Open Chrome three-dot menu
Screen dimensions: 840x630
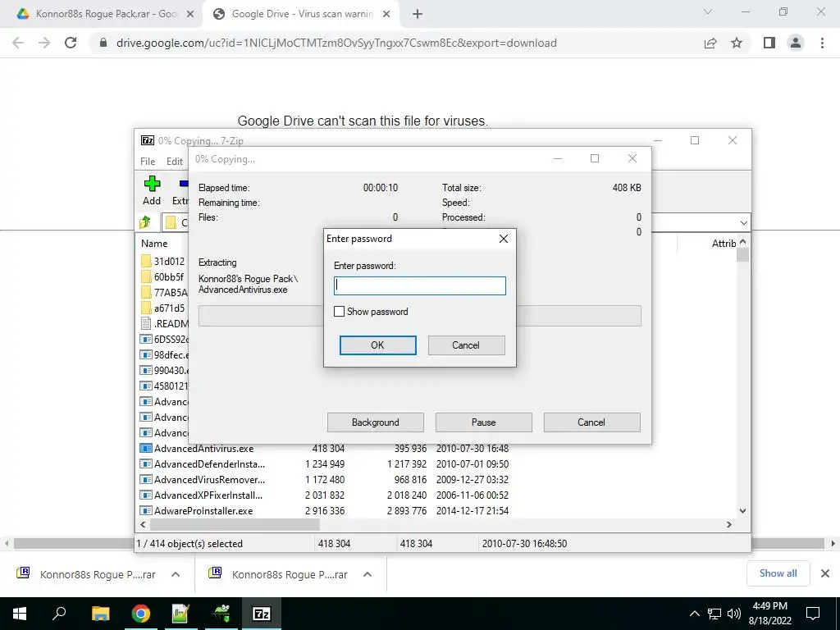[822, 43]
